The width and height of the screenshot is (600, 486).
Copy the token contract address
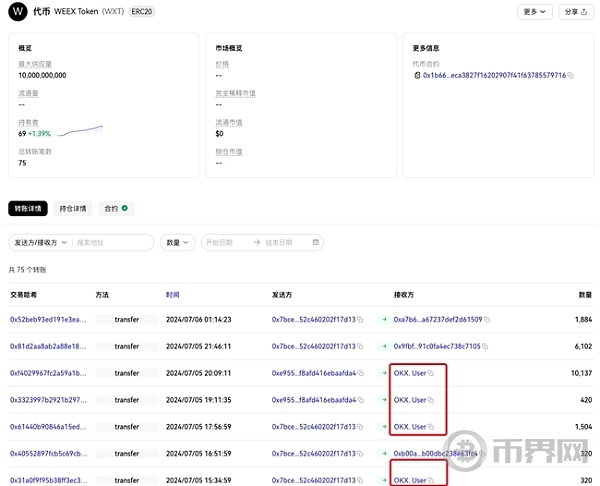(x=570, y=75)
